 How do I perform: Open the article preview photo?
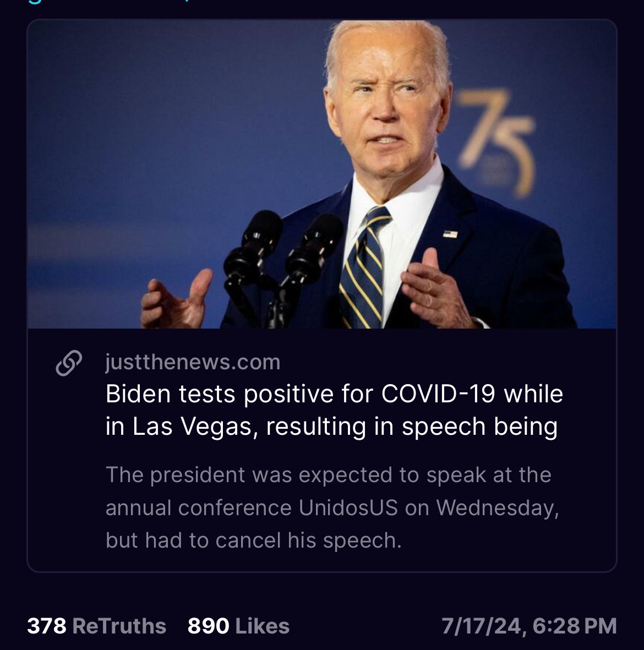pyautogui.click(x=322, y=174)
